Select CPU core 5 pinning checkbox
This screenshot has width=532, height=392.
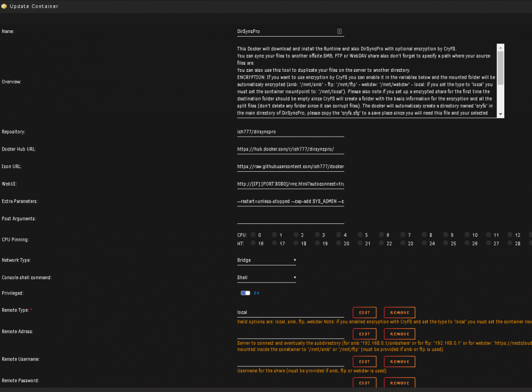[x=360, y=235]
